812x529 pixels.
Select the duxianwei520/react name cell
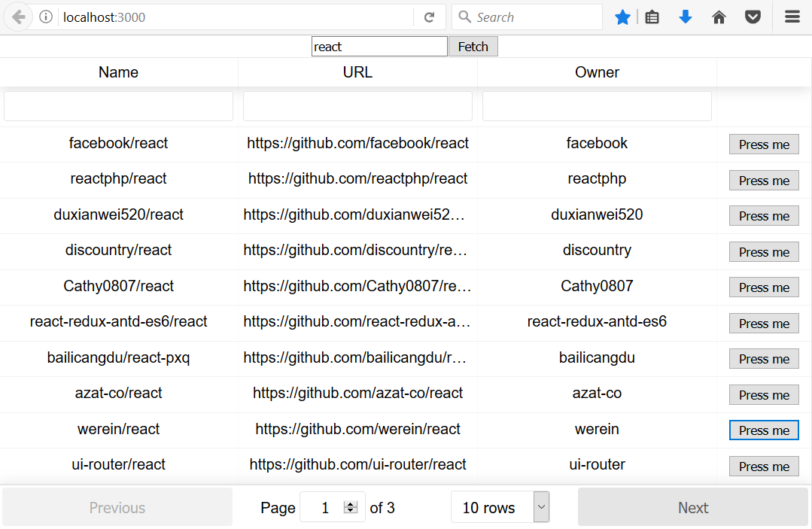(119, 214)
